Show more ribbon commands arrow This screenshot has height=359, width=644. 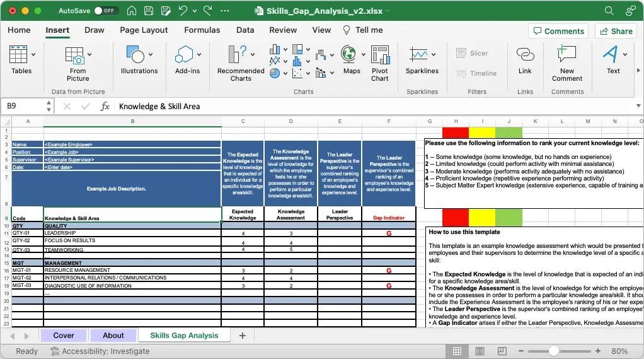coord(638,70)
